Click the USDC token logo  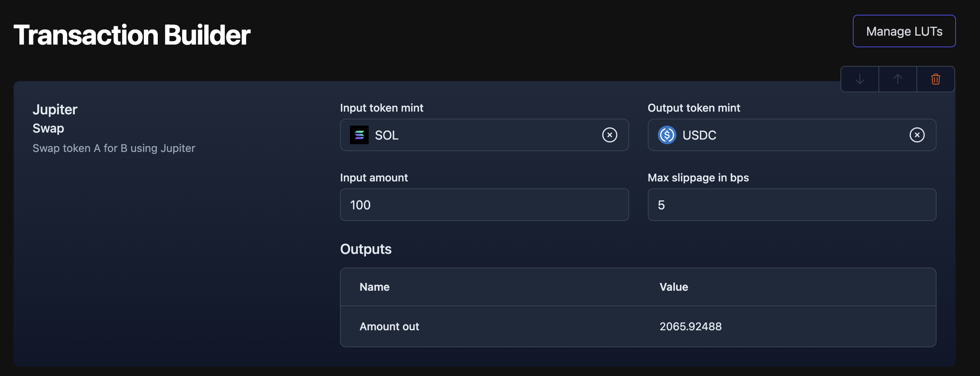click(x=667, y=135)
